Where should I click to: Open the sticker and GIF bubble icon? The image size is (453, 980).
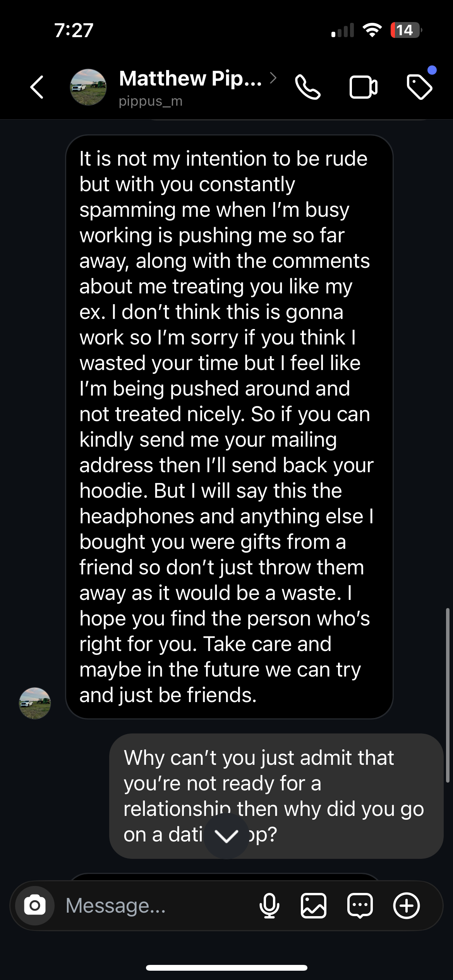tap(360, 905)
